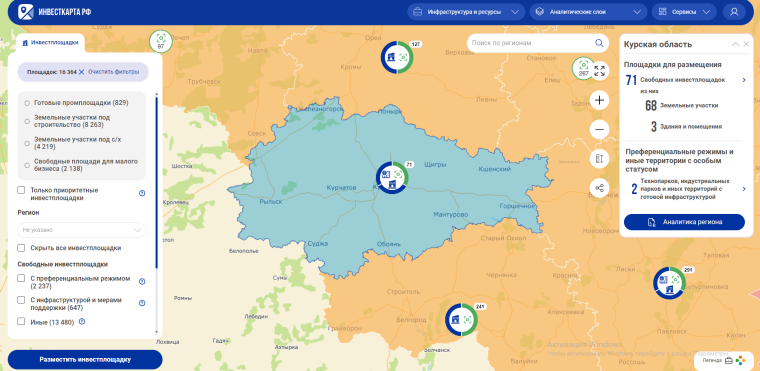Click help icon next to Иные
Image resolution: width=760 pixels, height=371 pixels.
coord(82,321)
